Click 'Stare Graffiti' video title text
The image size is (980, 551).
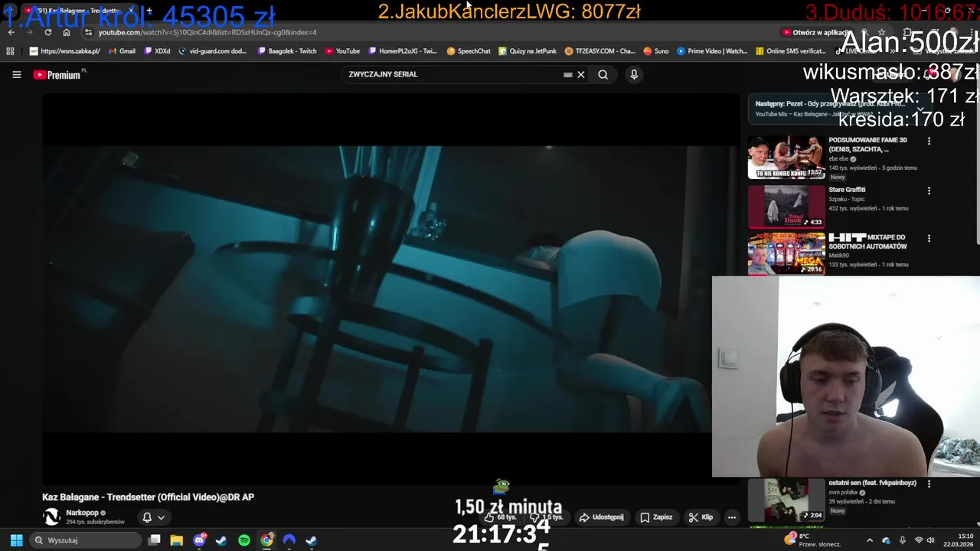[x=847, y=190]
